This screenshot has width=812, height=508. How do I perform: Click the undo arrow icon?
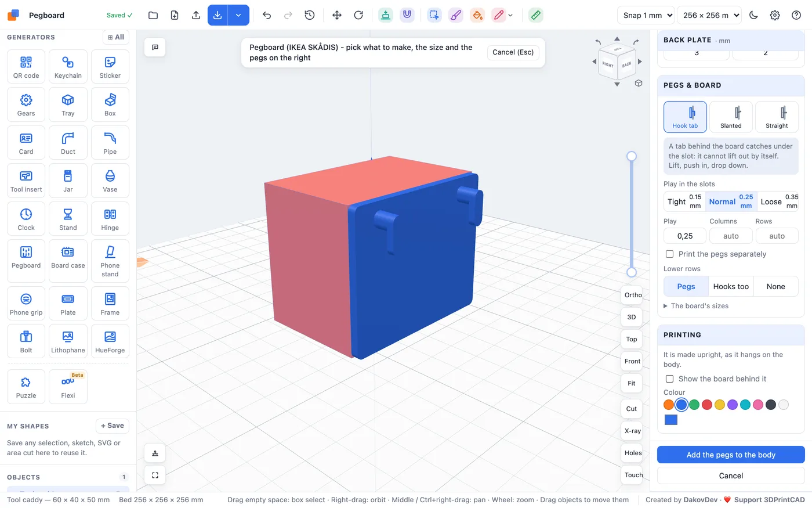pos(267,15)
